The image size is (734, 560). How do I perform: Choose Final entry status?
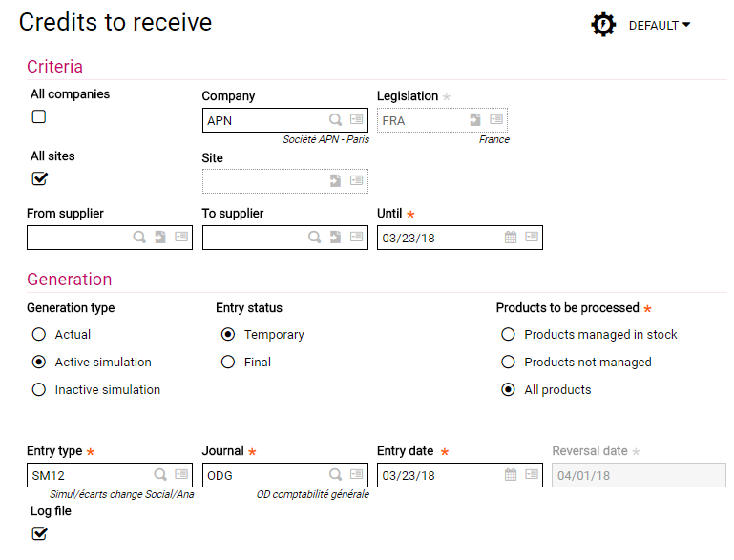pos(228,363)
